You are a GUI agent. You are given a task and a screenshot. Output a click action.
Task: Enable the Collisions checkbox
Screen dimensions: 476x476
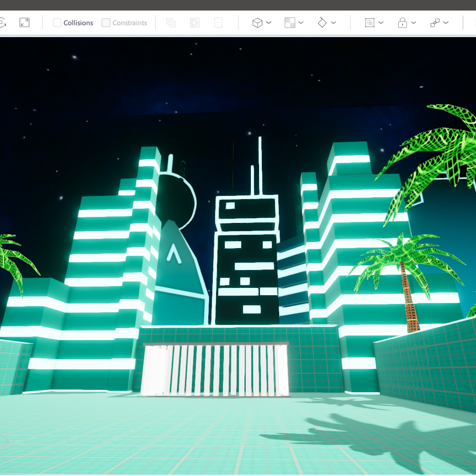[57, 23]
